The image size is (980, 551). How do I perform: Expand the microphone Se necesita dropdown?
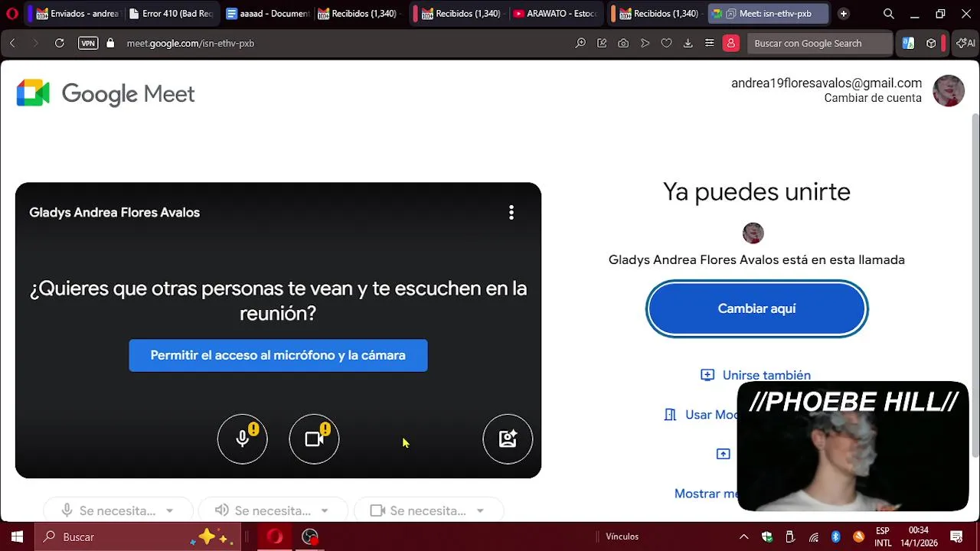tap(118, 510)
